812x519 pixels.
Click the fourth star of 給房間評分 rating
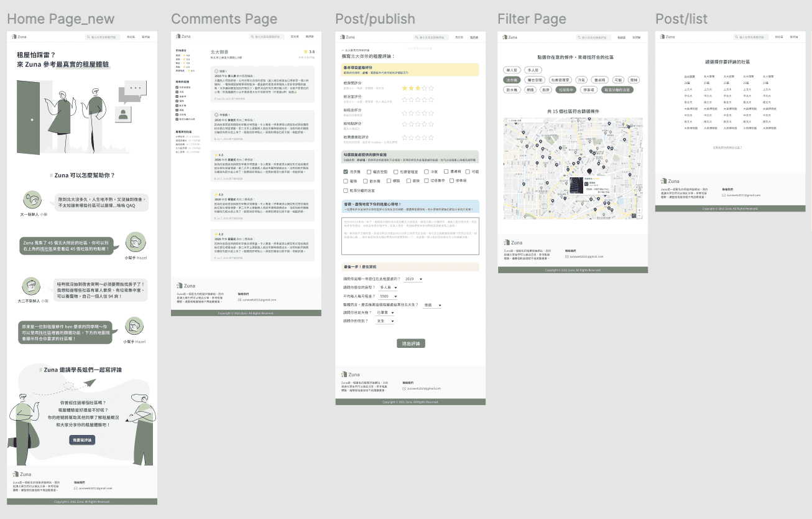(x=424, y=88)
